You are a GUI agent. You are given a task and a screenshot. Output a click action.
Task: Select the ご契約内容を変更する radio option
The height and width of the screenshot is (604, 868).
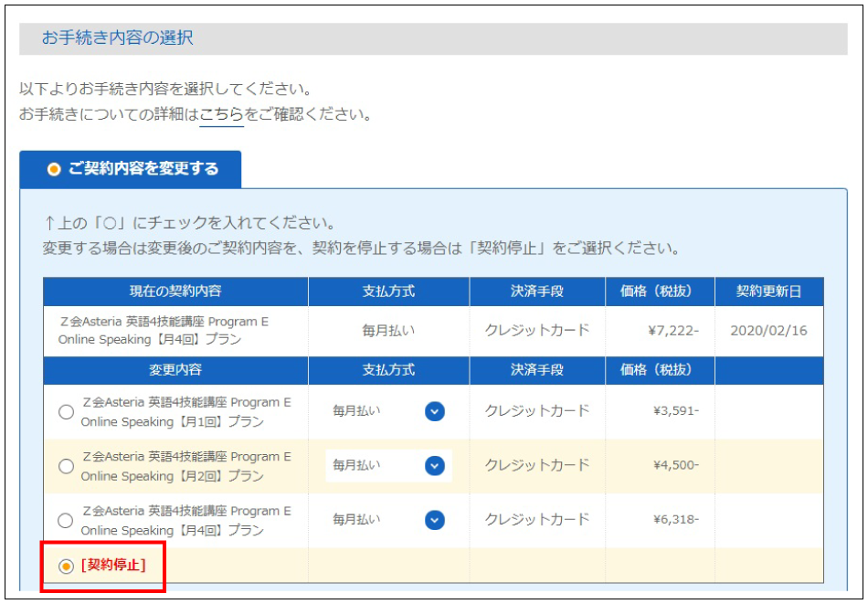54,169
